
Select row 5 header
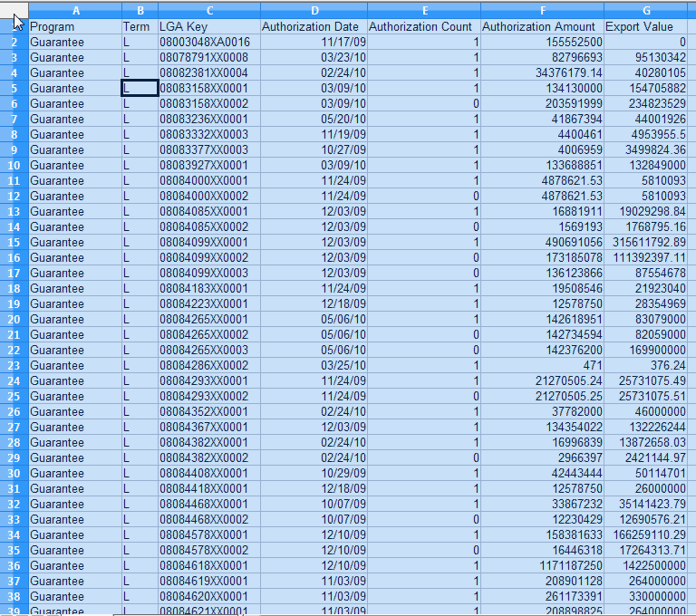(14, 88)
